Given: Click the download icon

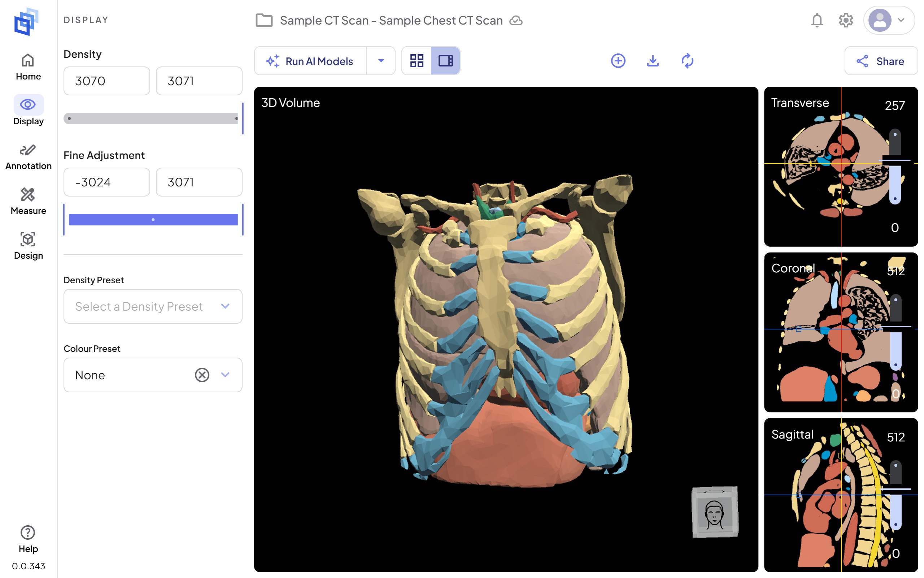Looking at the screenshot, I should click(653, 61).
